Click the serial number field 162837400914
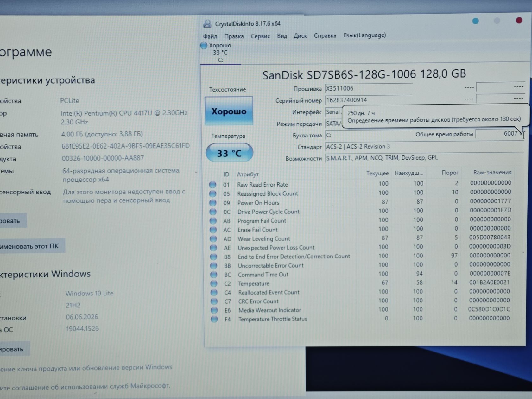Image resolution: width=532 pixels, height=399 pixels. tap(369, 100)
